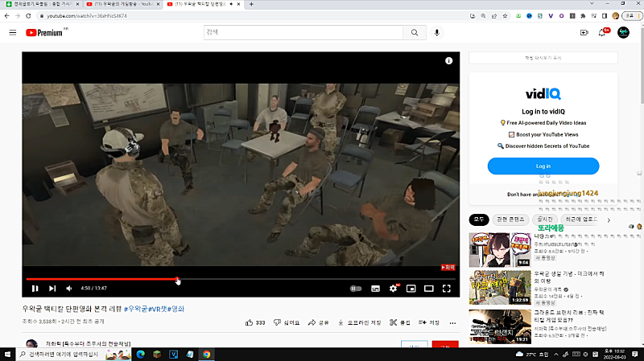The height and width of the screenshot is (361, 644).
Task: Select the '관련 콘텐츠' filter chip
Action: click(x=510, y=219)
